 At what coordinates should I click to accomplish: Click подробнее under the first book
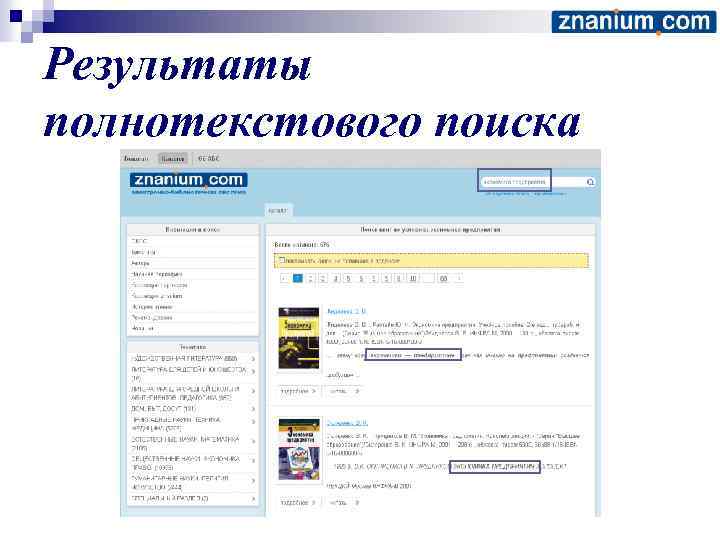point(298,391)
